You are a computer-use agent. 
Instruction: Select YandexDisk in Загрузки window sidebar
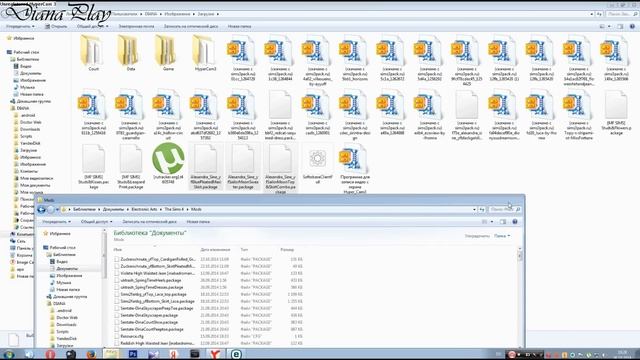click(31, 143)
